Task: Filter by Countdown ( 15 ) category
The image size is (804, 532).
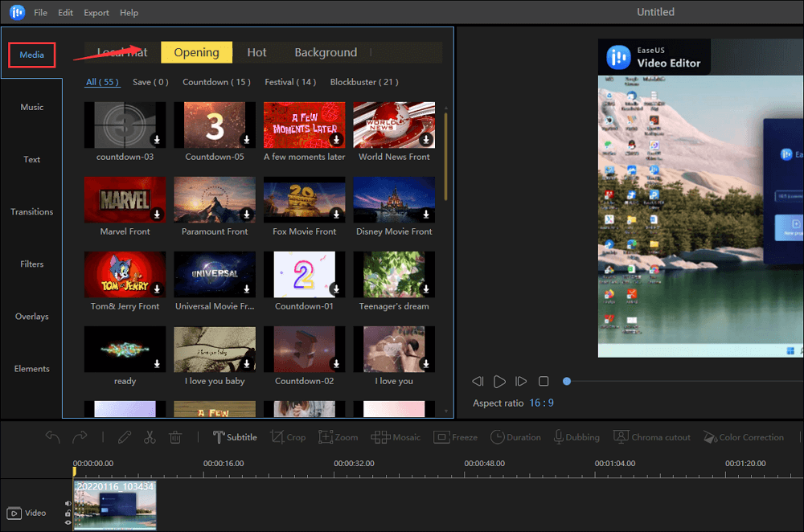Action: tap(216, 82)
